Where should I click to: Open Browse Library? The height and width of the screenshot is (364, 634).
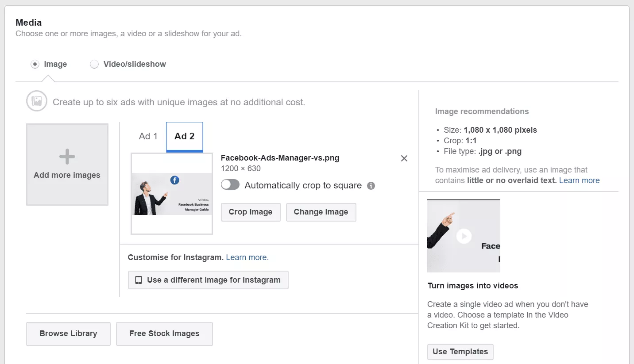pyautogui.click(x=68, y=333)
